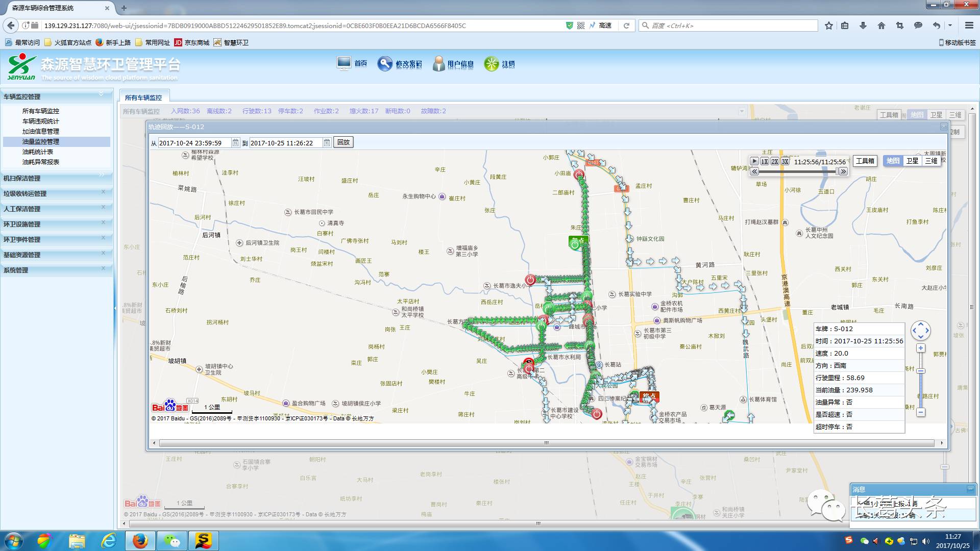Image resolution: width=980 pixels, height=551 pixels.
Task: Click the map zoom in plus button
Action: (x=921, y=348)
